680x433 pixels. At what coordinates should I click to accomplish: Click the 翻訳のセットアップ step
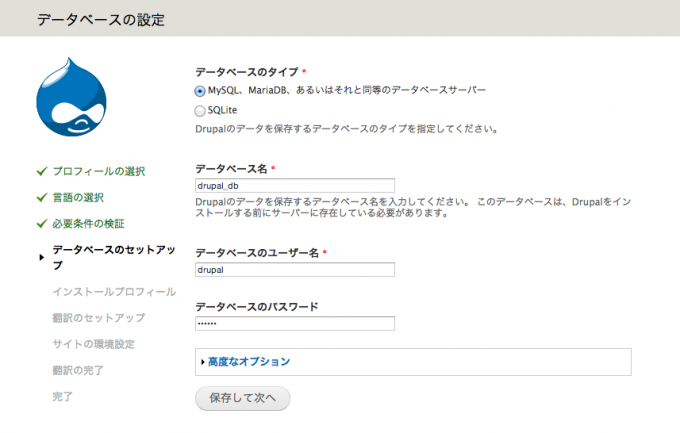98,318
